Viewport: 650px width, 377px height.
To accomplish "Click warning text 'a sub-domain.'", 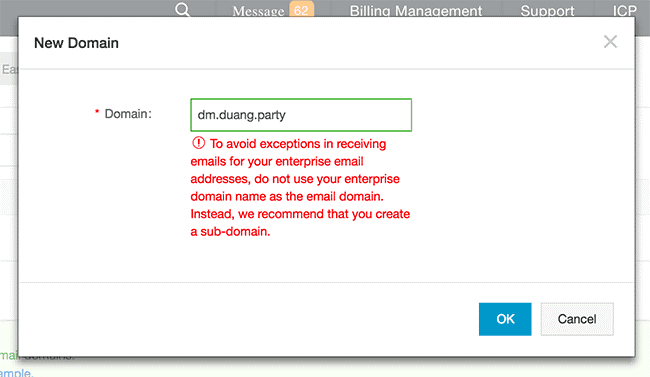I will [230, 231].
